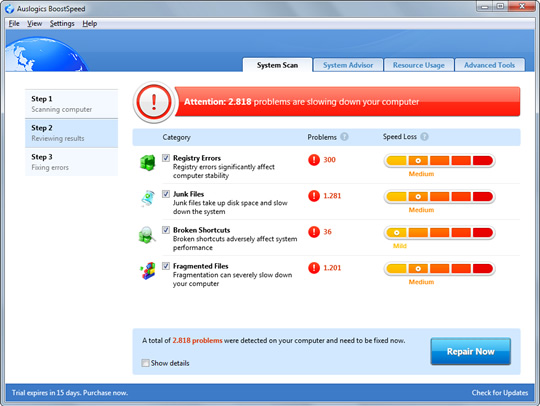Click the 36 problems count

327,232
